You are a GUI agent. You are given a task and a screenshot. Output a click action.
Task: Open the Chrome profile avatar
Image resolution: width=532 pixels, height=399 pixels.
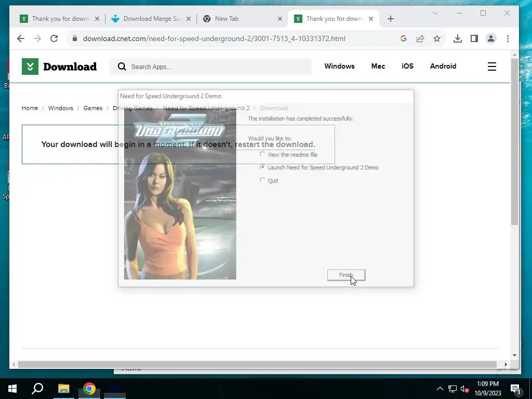pos(490,38)
